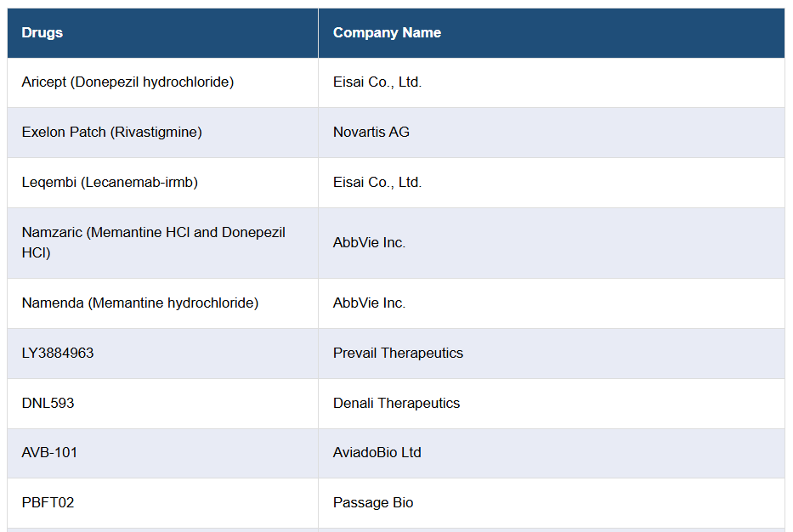793x532 pixels.
Task: Click the Prevail Therapeutics cell
Action: point(398,354)
